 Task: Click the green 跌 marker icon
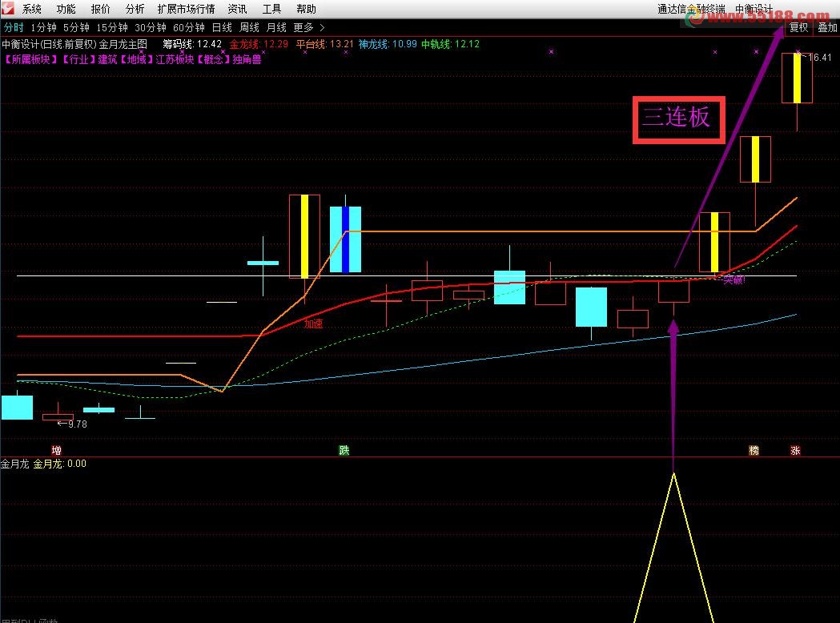tap(344, 450)
